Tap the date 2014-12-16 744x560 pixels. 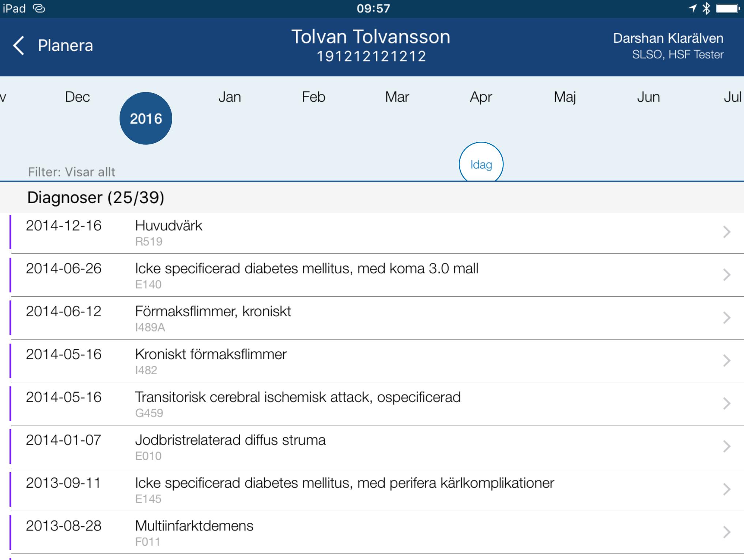(x=64, y=226)
